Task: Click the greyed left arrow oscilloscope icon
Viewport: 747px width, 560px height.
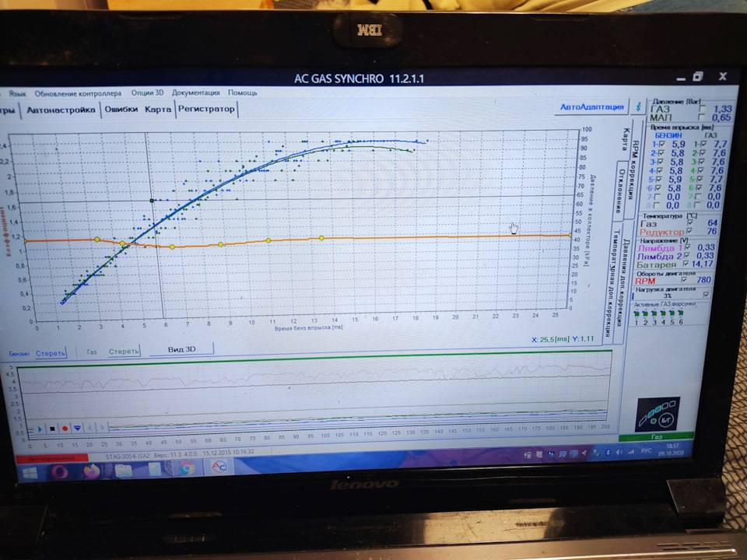Action: [90, 428]
